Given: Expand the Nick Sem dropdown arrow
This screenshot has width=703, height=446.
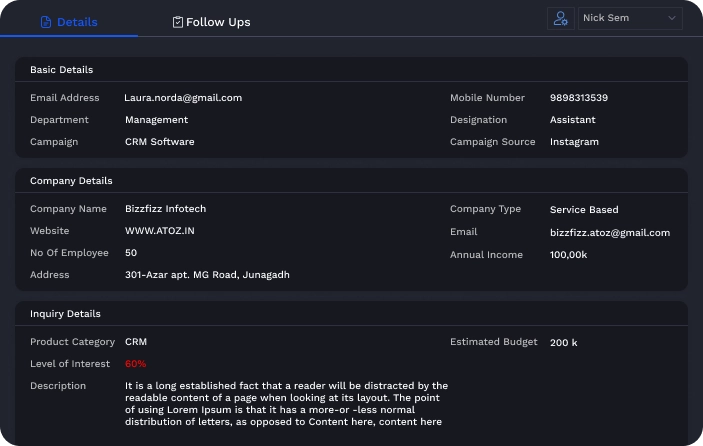Looking at the screenshot, I should coord(671,18).
